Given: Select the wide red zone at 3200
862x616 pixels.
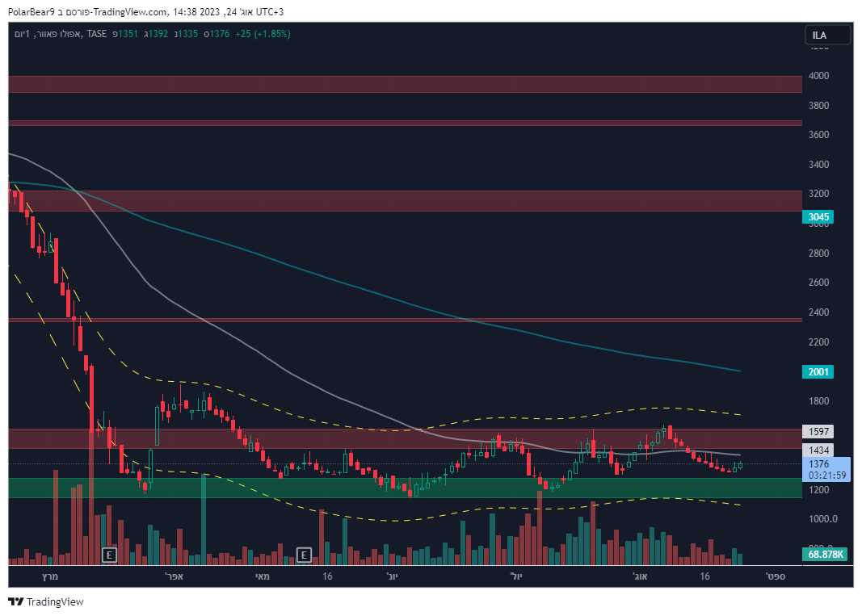Looking at the screenshot, I should tap(406, 200).
